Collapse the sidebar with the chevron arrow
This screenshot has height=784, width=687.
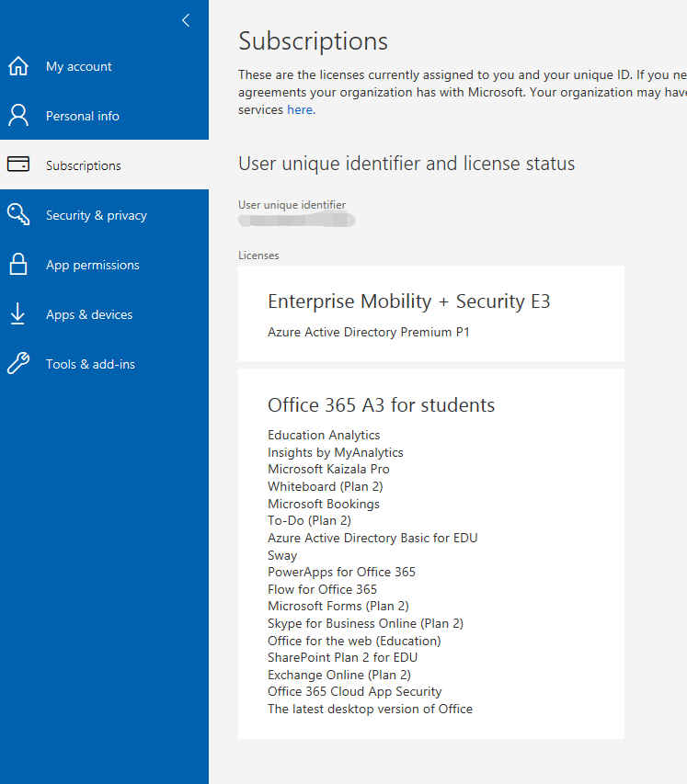click(x=186, y=20)
